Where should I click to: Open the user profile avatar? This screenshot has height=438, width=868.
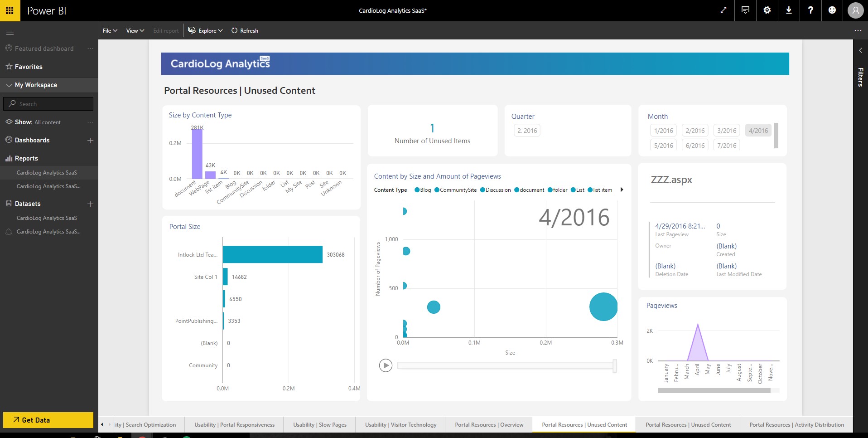[855, 10]
